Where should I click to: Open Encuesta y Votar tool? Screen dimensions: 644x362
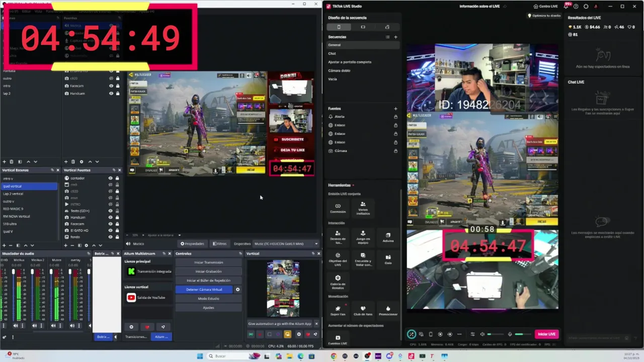coord(363,259)
